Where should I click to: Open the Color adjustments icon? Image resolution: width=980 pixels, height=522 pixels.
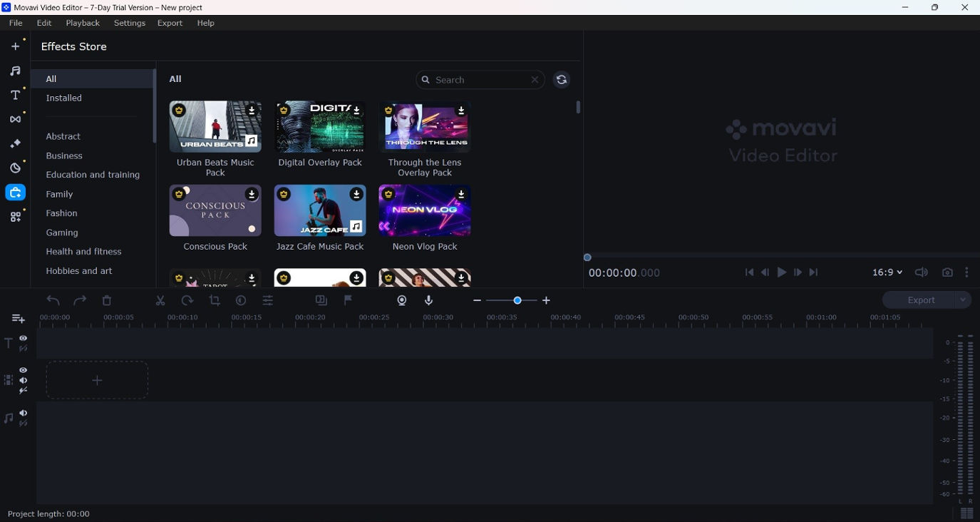pos(241,300)
